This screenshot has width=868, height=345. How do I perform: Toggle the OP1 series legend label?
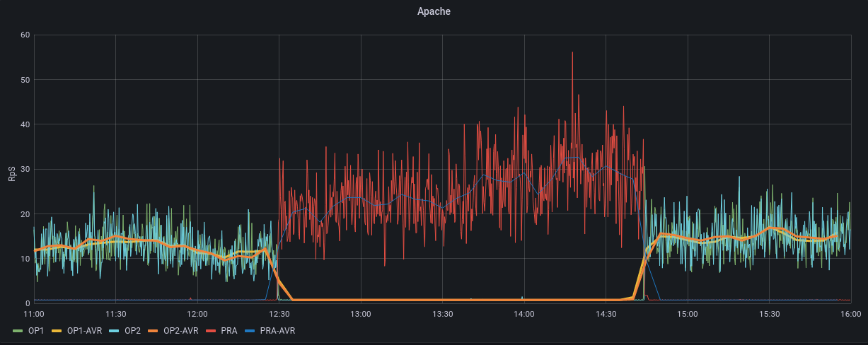pyautogui.click(x=36, y=330)
